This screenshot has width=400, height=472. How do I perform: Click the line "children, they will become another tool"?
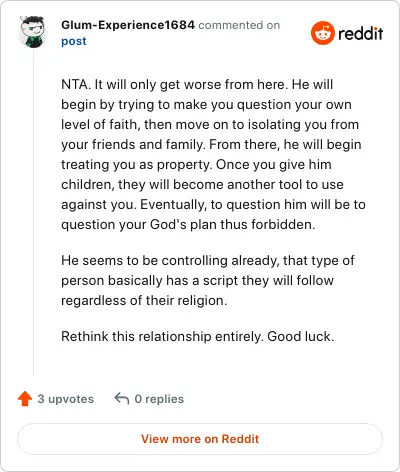pyautogui.click(x=202, y=184)
